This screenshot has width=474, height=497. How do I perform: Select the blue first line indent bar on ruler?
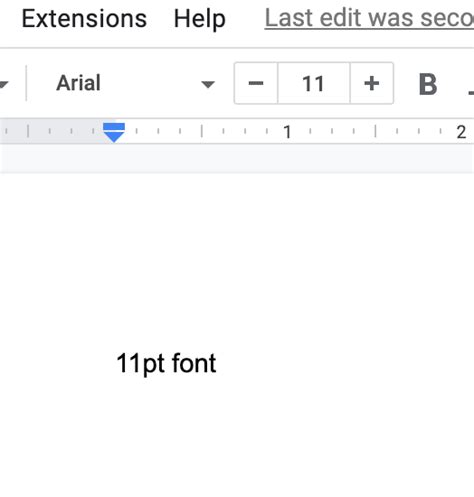[114, 126]
